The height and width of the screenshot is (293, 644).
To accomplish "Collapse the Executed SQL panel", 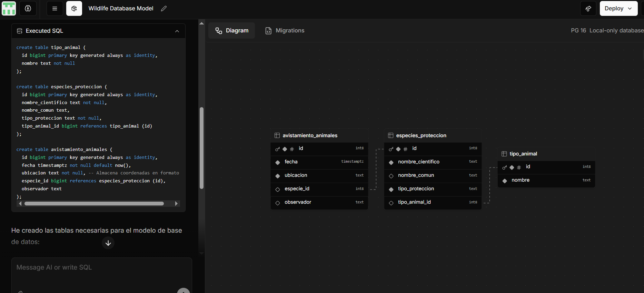I will pos(177,31).
